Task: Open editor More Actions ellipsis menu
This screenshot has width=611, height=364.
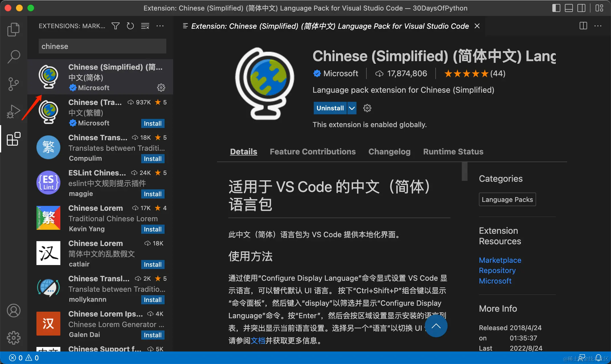Action: click(598, 26)
